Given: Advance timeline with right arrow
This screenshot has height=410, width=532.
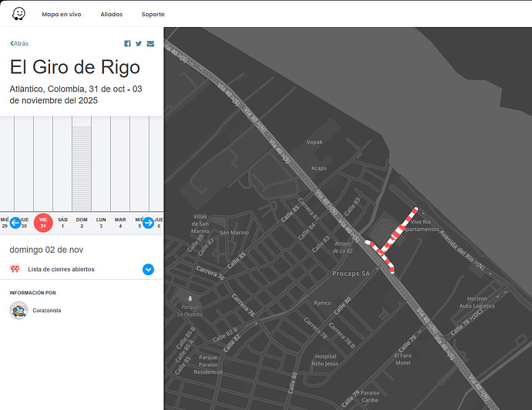Looking at the screenshot, I should (148, 223).
